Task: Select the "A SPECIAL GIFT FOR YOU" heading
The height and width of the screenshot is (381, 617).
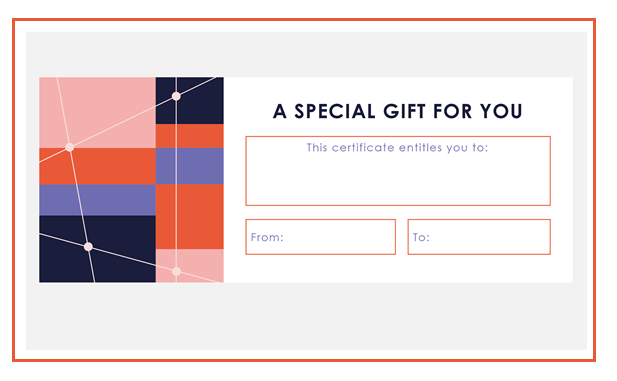Action: pos(397,111)
